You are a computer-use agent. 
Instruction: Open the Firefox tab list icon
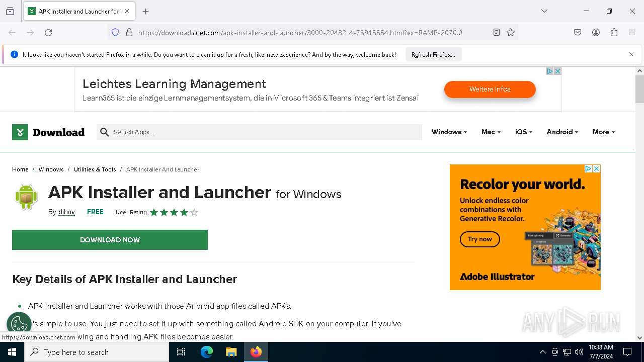click(x=10, y=11)
